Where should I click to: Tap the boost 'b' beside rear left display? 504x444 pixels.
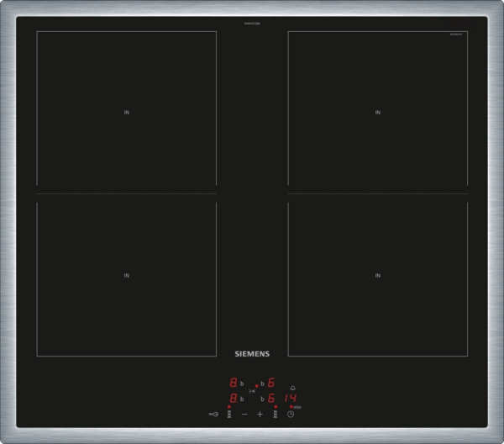coord(242,383)
